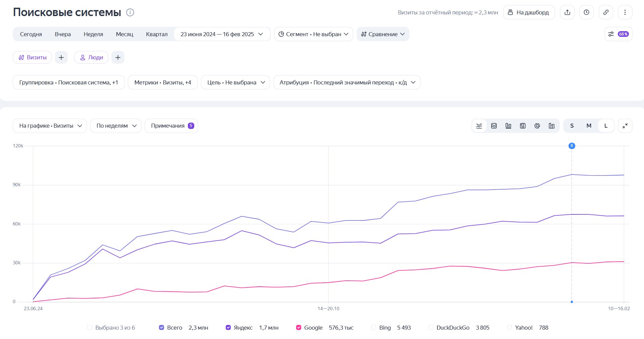The height and width of the screenshot is (339, 644).
Task: Select the Неделя period tab
Action: [93, 34]
